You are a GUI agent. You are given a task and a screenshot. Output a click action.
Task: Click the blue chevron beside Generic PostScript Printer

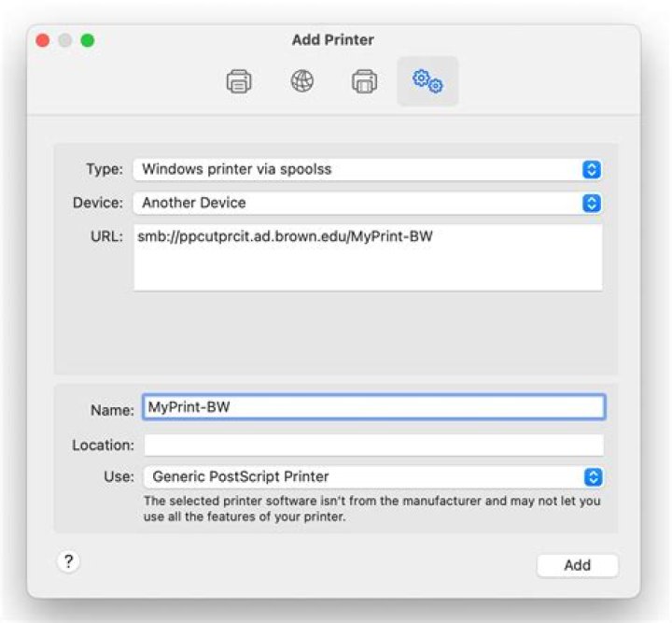[x=593, y=476]
